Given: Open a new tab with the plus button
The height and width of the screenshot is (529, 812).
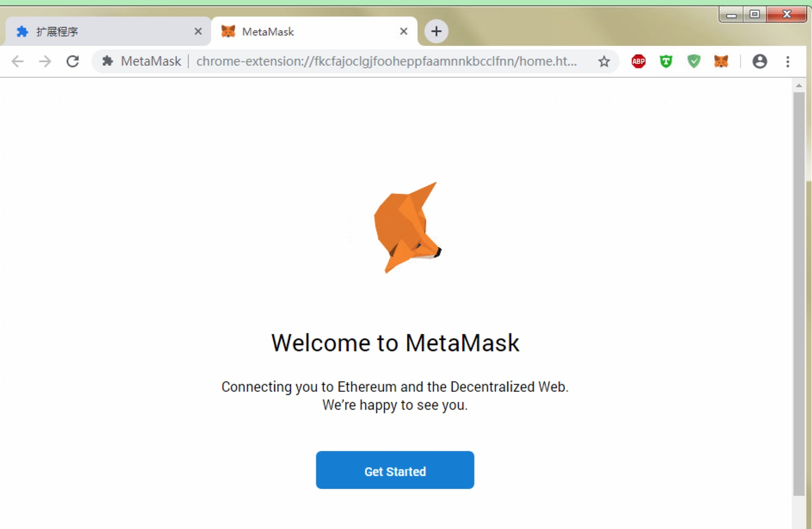Looking at the screenshot, I should (435, 31).
